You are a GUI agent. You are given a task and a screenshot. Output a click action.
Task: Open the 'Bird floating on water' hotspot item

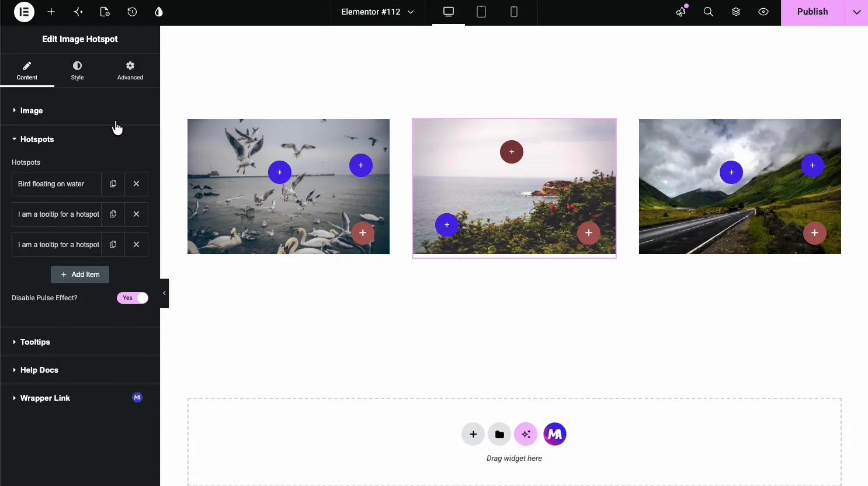pos(57,184)
